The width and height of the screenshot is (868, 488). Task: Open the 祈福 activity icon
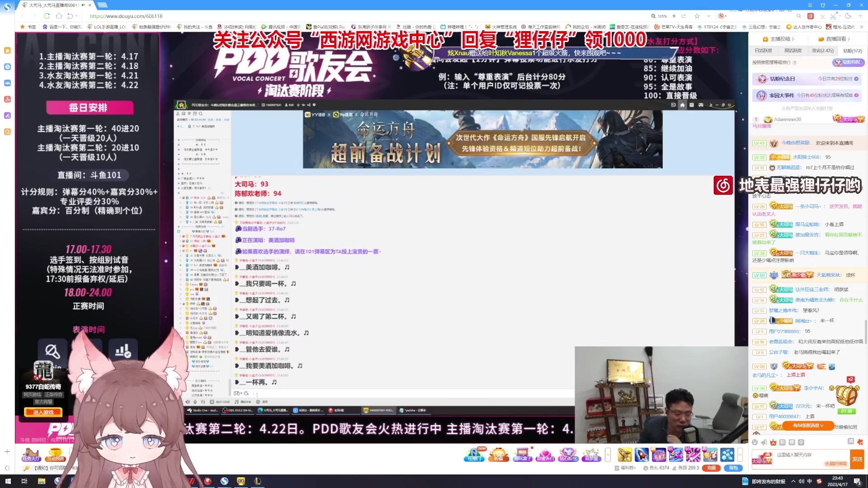(499, 454)
